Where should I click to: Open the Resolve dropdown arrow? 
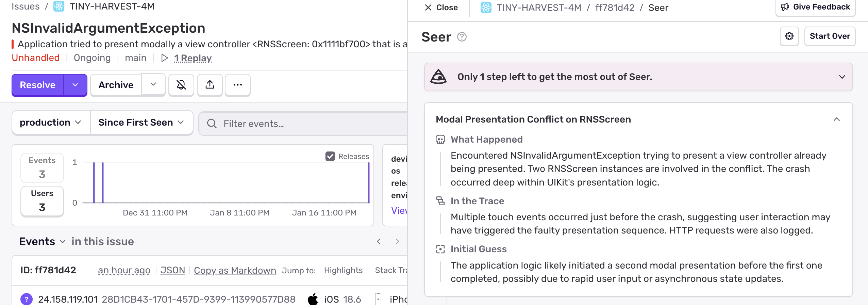(x=75, y=85)
